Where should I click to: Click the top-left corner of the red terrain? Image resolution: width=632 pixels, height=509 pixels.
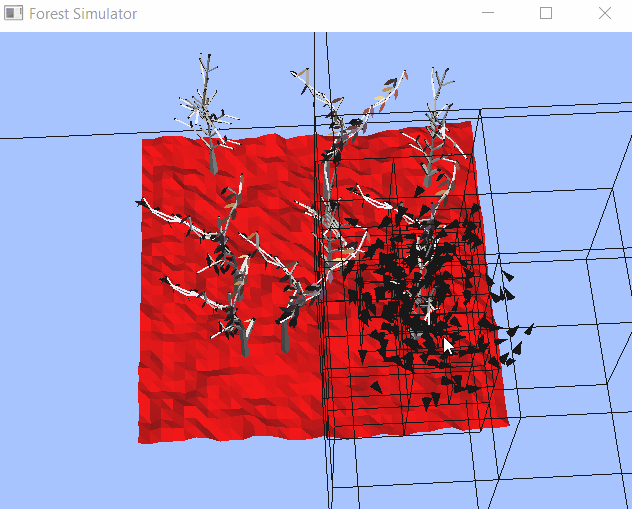tap(144, 140)
